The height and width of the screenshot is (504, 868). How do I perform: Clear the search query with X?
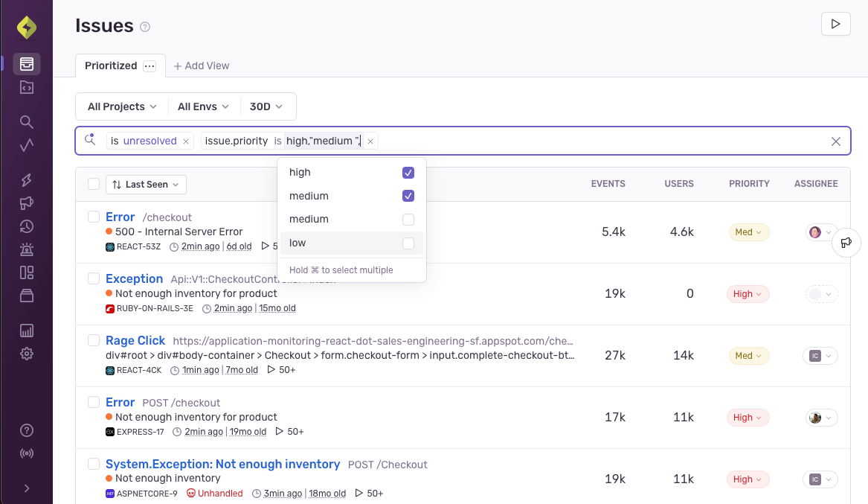pos(836,141)
